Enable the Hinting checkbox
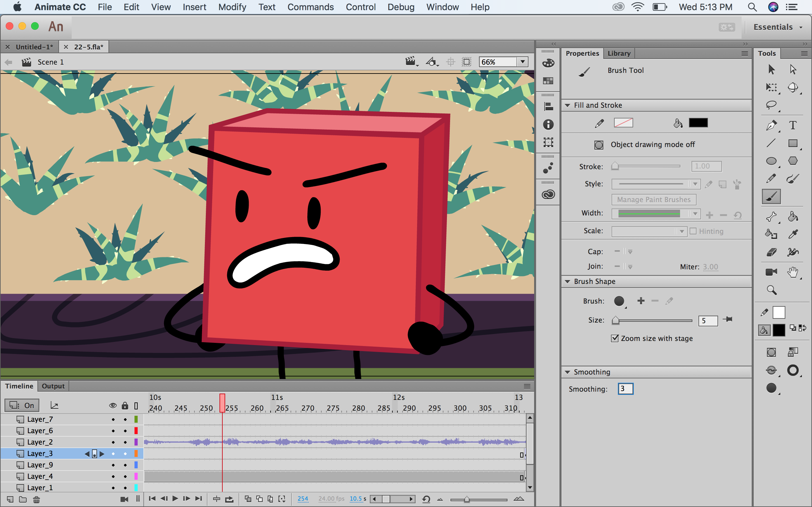The width and height of the screenshot is (812, 507). click(694, 231)
